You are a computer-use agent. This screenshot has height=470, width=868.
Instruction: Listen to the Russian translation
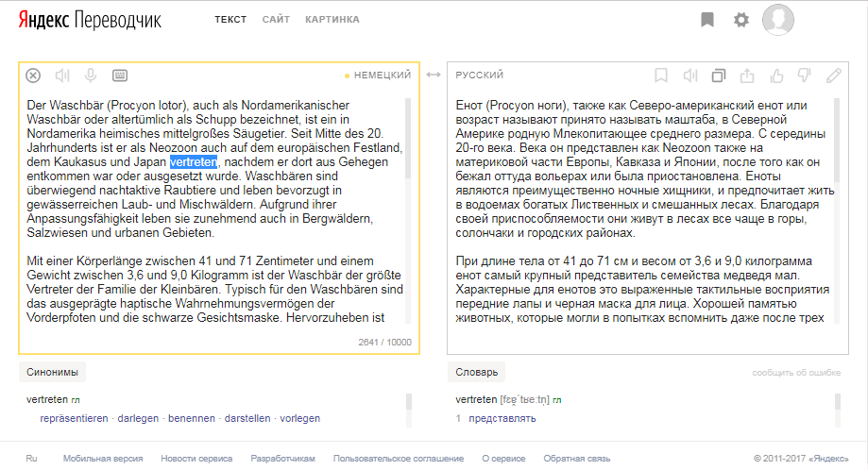[x=689, y=76]
